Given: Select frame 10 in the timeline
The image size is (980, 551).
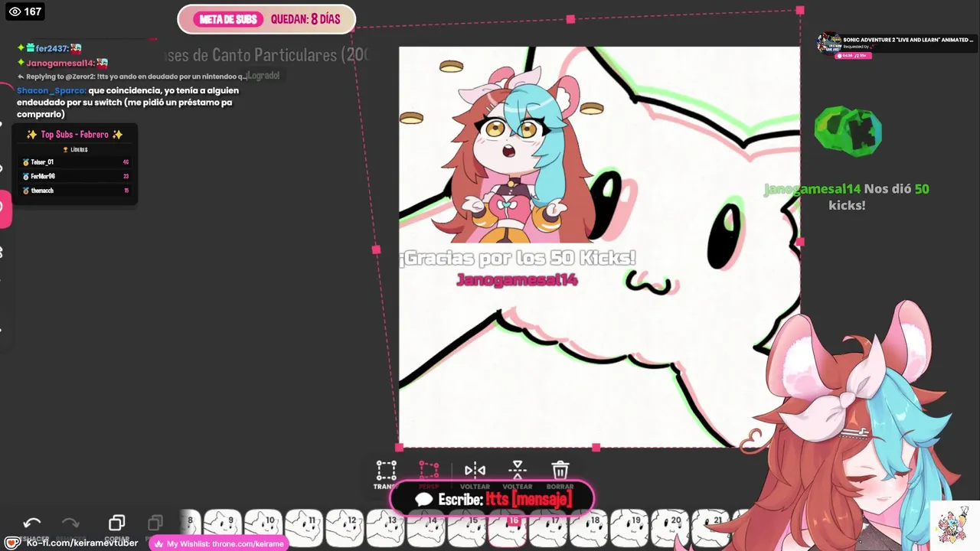Looking at the screenshot, I should (263, 528).
